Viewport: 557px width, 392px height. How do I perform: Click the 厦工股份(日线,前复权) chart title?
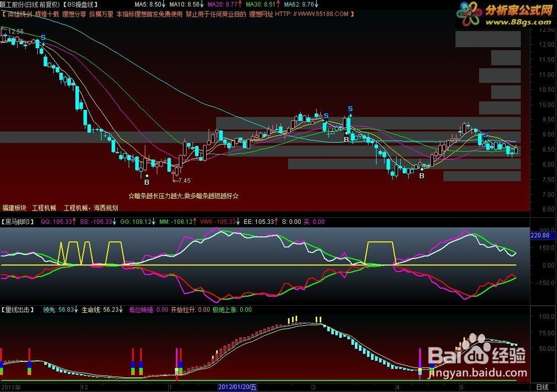pos(30,4)
